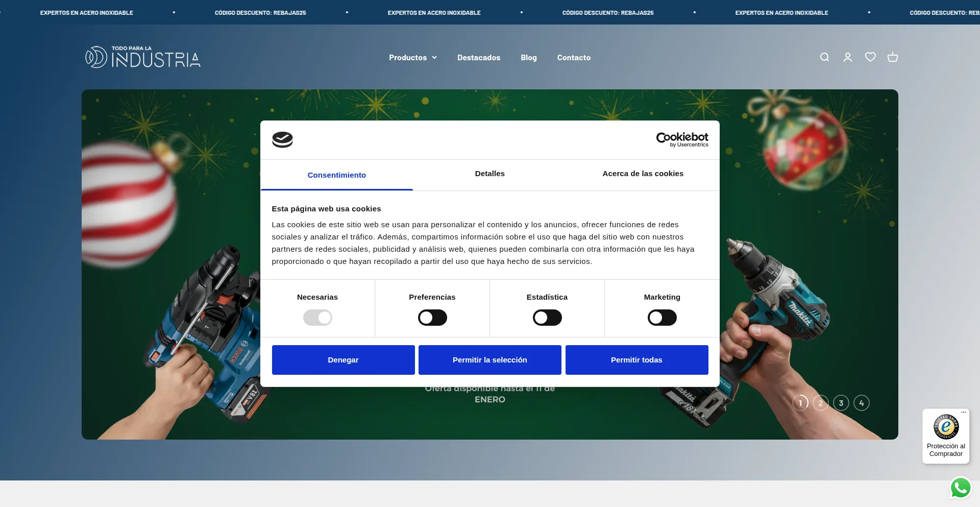The height and width of the screenshot is (507, 980).
Task: Enable the Estadística cookies toggle
Action: coord(547,317)
